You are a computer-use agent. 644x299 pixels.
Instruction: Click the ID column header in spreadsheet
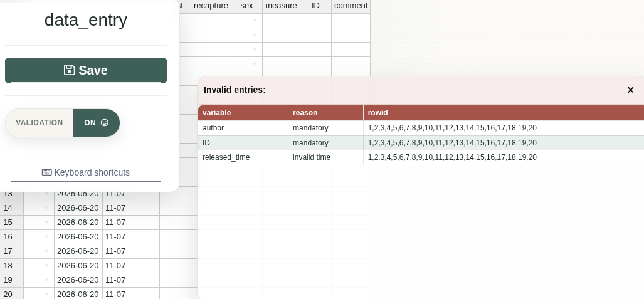315,6
